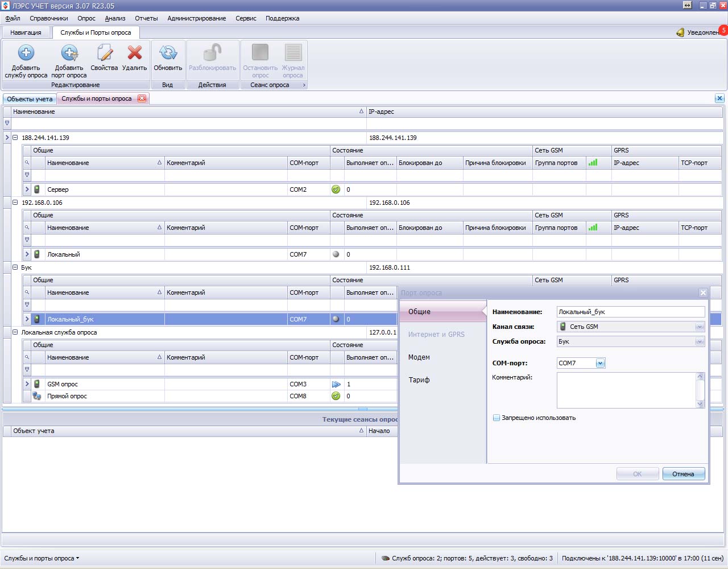Screen dimensions: 728x569
Task: Open the Файл menu
Action: point(13,18)
